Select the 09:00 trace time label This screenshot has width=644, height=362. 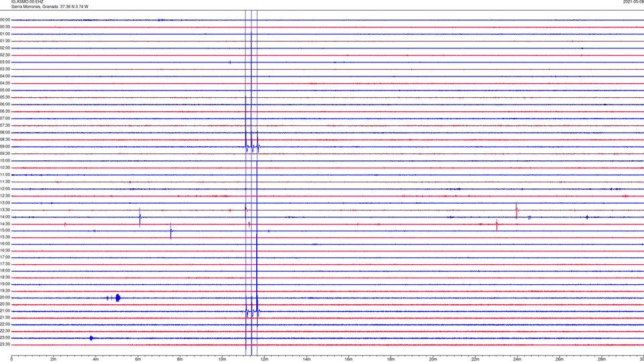5,147
